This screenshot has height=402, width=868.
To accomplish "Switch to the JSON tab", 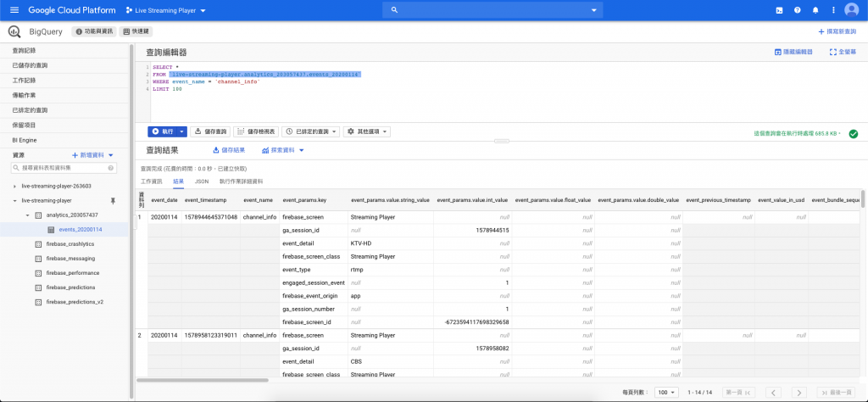I will (202, 181).
